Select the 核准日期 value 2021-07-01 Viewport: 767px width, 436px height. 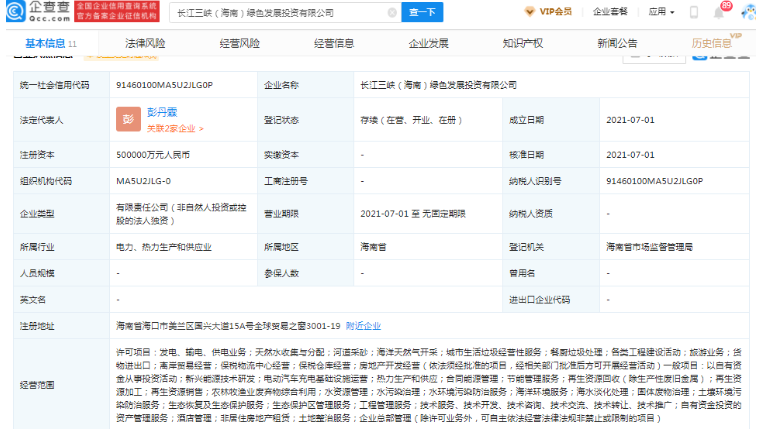point(630,155)
